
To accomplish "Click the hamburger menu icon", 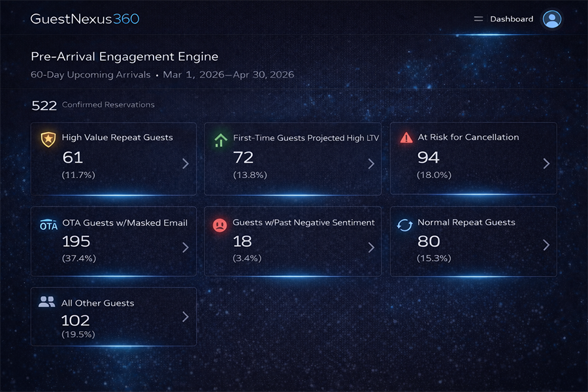I will click(478, 19).
